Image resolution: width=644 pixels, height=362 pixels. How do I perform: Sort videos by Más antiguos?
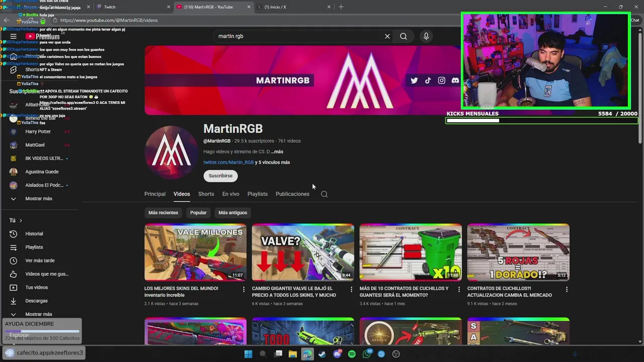point(232,213)
